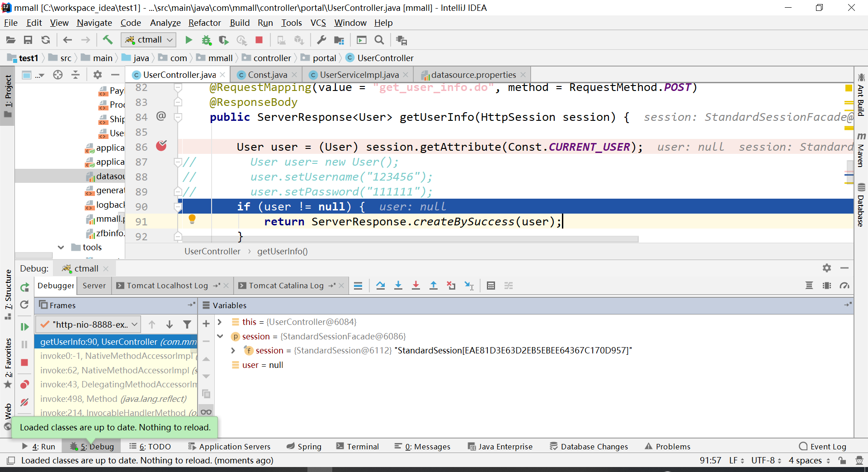Resume program from the debug sidebar

point(24,327)
